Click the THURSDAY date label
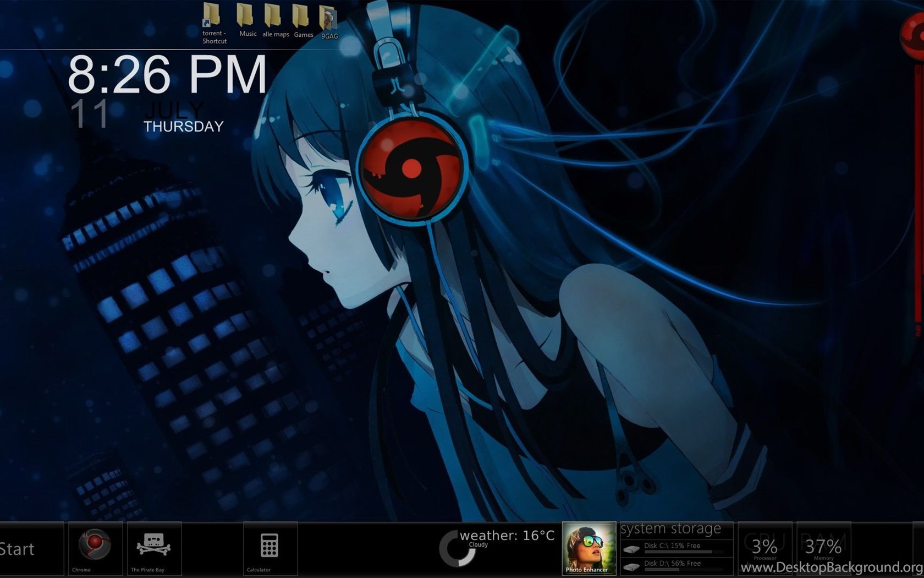 pyautogui.click(x=183, y=127)
